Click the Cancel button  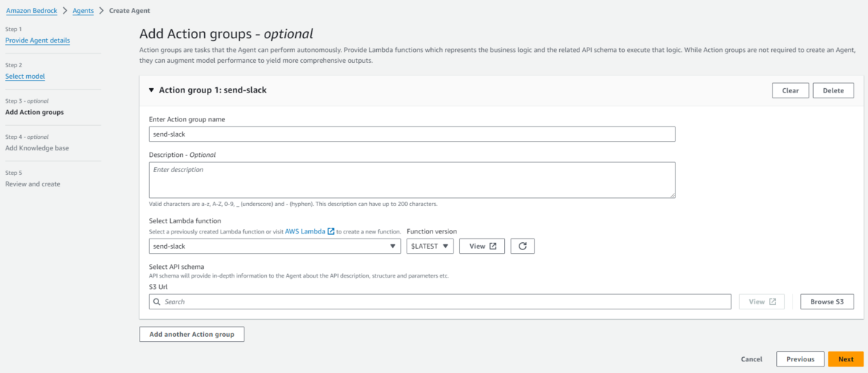(x=752, y=359)
